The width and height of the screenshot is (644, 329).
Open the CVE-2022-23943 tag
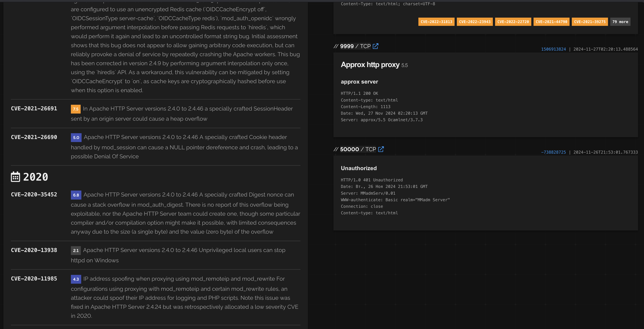(474, 22)
